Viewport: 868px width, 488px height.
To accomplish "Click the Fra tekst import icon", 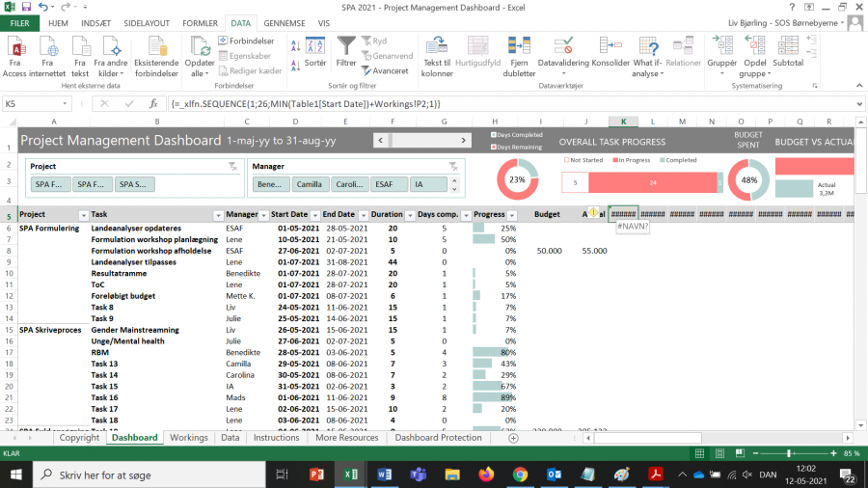I will pyautogui.click(x=80, y=47).
